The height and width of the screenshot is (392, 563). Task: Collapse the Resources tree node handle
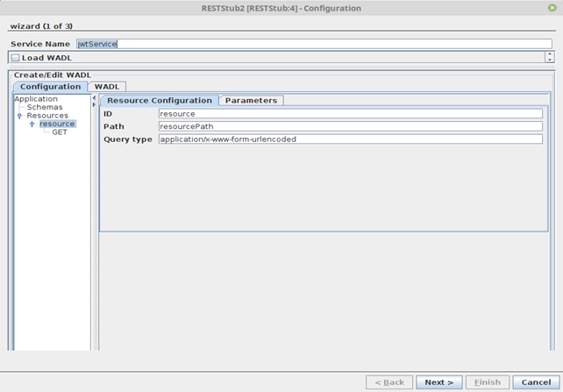[x=20, y=116]
